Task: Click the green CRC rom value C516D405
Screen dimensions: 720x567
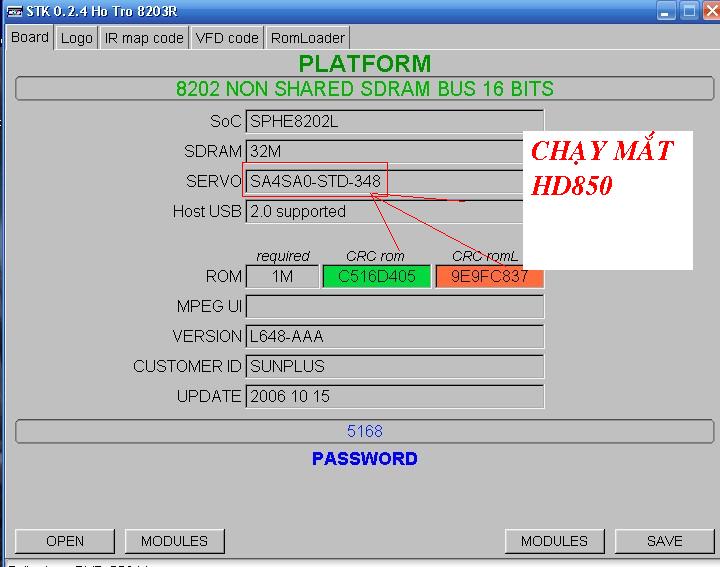Action: click(377, 276)
